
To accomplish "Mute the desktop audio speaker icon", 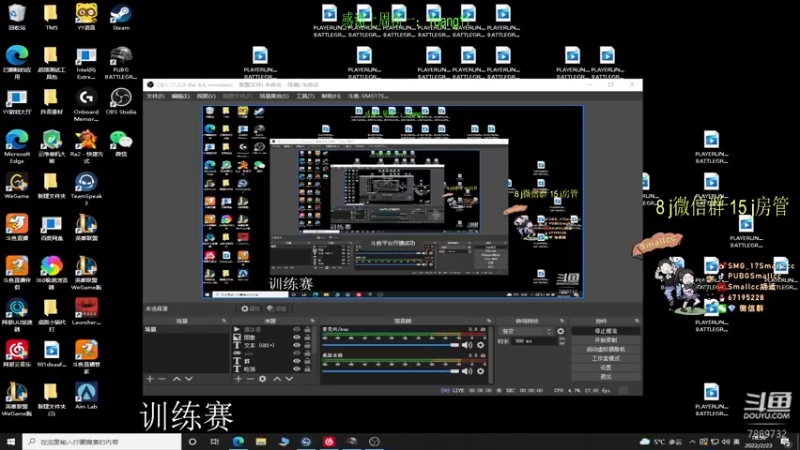I will coord(467,371).
